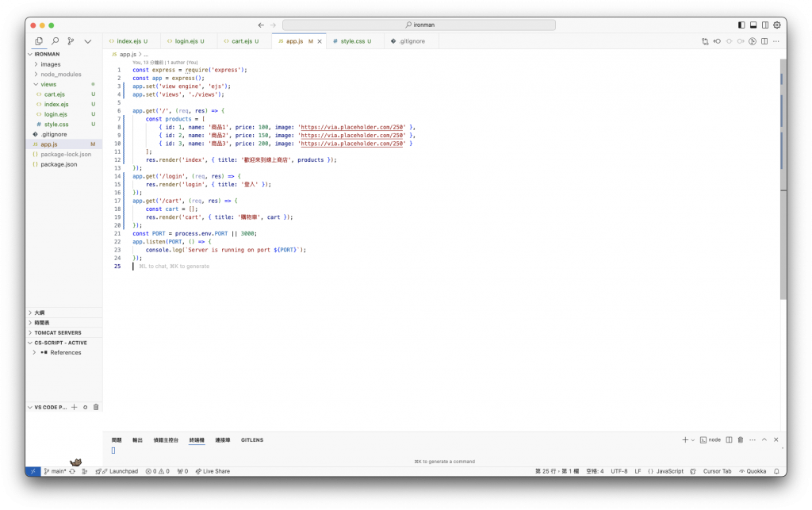Image resolution: width=812 pixels, height=510 pixels.
Task: Open .gitignore in the file tree
Action: 63,134
